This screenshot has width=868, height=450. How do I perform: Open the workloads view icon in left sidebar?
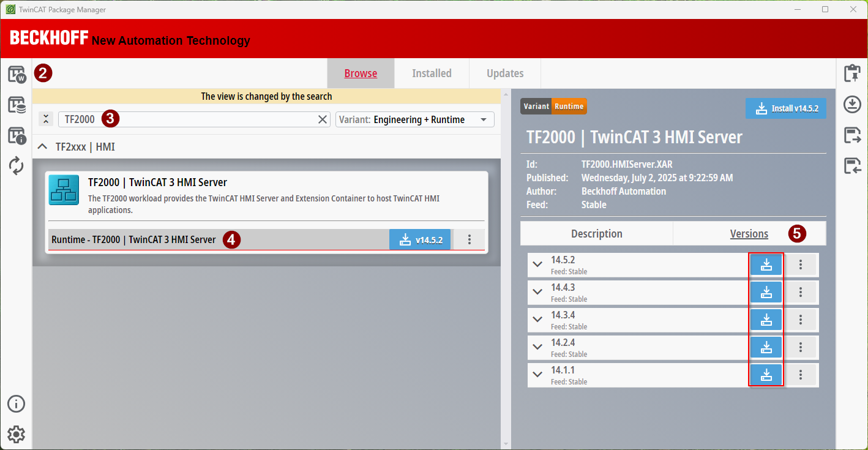[17, 75]
